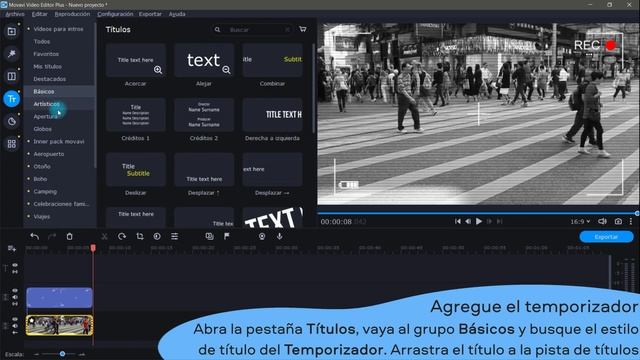The height and width of the screenshot is (360, 640).
Task: Rotate the selected clip
Action: (x=122, y=236)
